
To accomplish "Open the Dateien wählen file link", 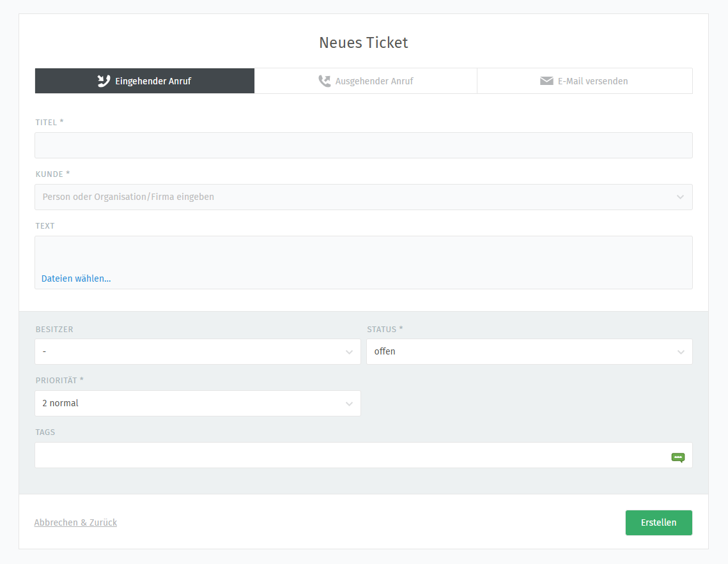I will [76, 278].
